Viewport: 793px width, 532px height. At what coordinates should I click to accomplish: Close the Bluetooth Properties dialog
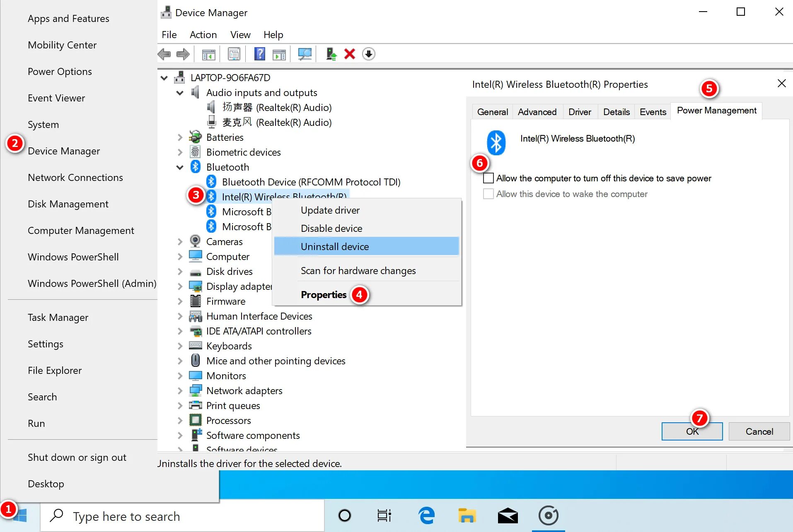781,84
